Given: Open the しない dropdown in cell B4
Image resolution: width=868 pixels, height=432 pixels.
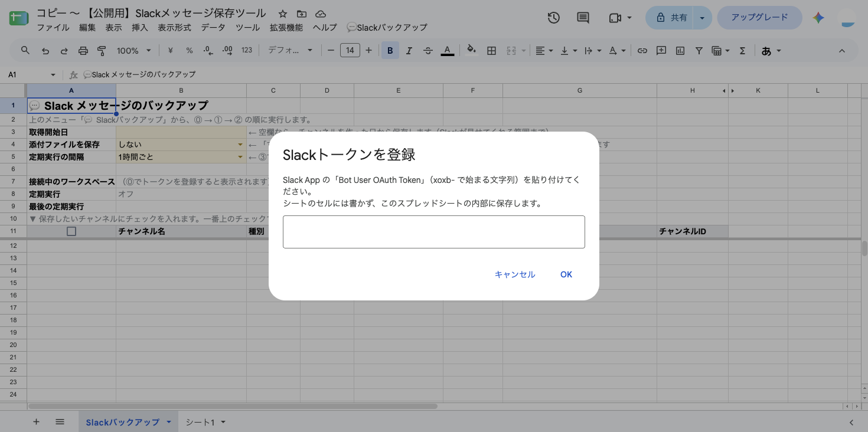Looking at the screenshot, I should pyautogui.click(x=240, y=145).
